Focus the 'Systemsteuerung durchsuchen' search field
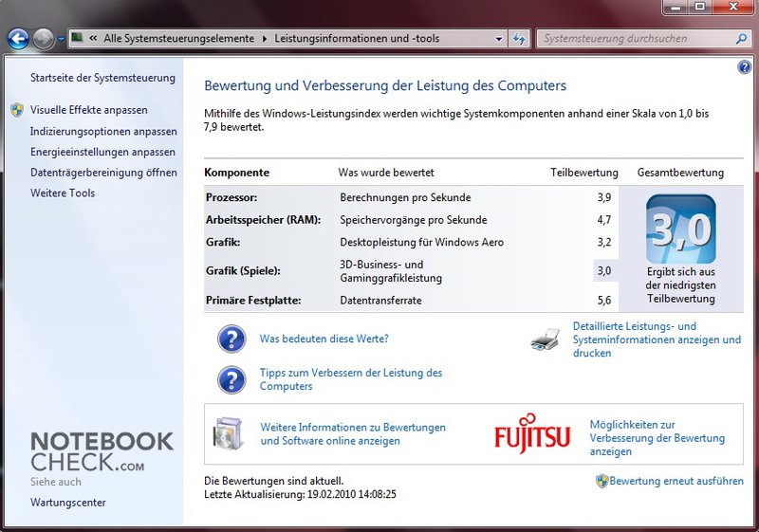The image size is (759, 532). coord(636,39)
